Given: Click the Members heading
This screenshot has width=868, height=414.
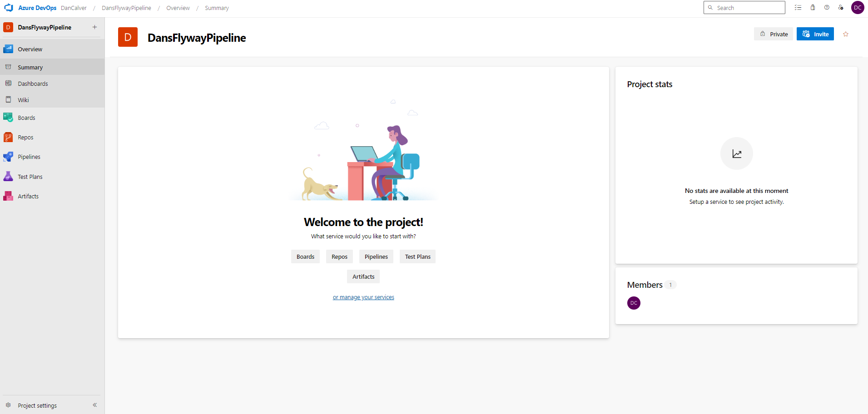Looking at the screenshot, I should 645,285.
